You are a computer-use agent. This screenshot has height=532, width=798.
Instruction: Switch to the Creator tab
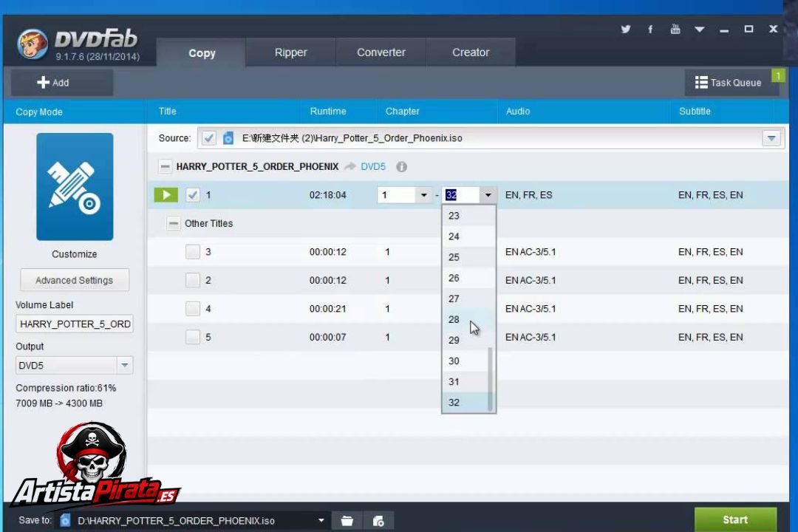(470, 52)
